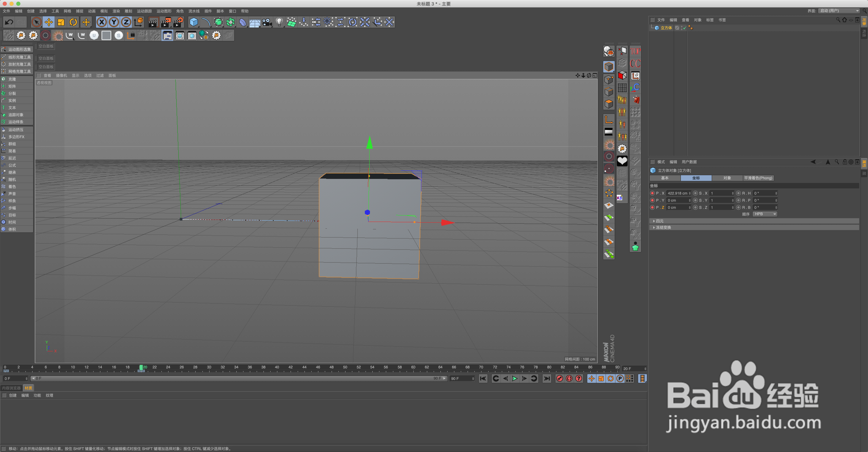
Task: Add a Cube primitive object
Action: click(194, 22)
